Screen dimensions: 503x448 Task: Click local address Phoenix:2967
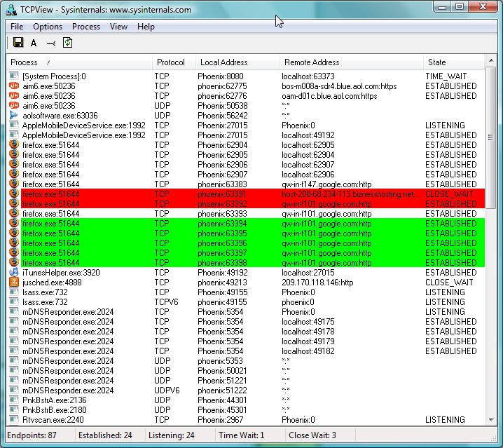pyautogui.click(x=221, y=420)
